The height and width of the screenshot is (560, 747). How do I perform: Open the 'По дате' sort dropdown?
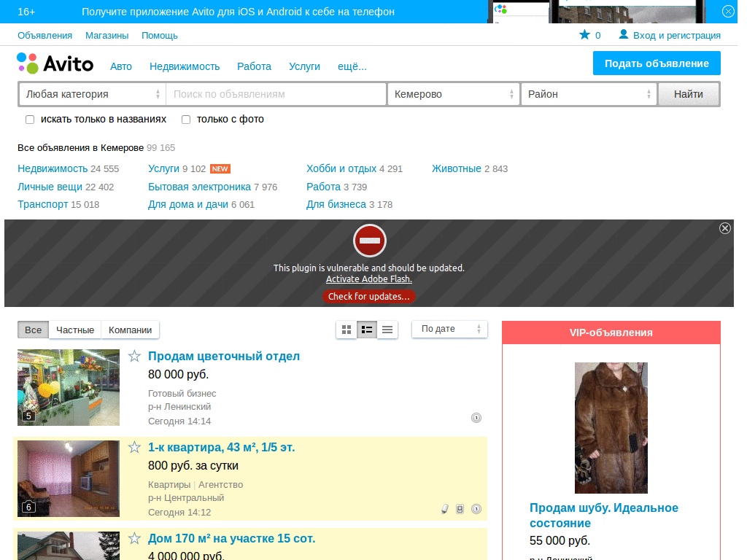point(449,329)
